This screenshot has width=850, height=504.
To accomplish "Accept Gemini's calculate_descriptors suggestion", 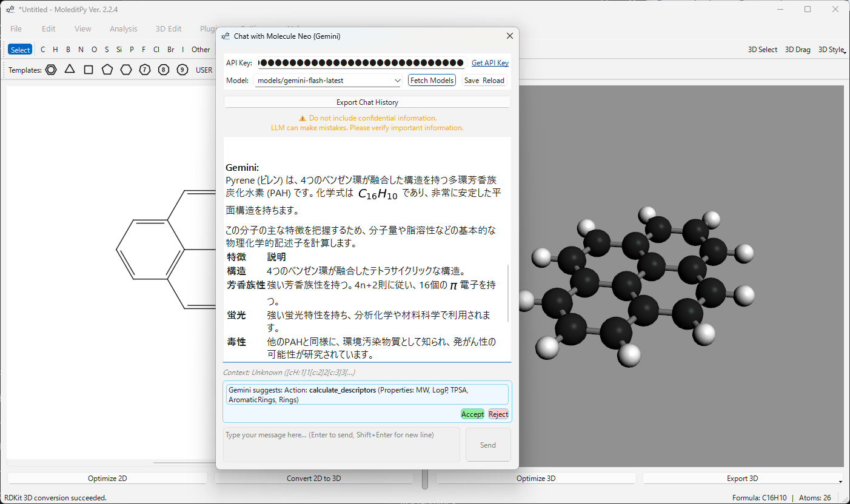I will (472, 414).
